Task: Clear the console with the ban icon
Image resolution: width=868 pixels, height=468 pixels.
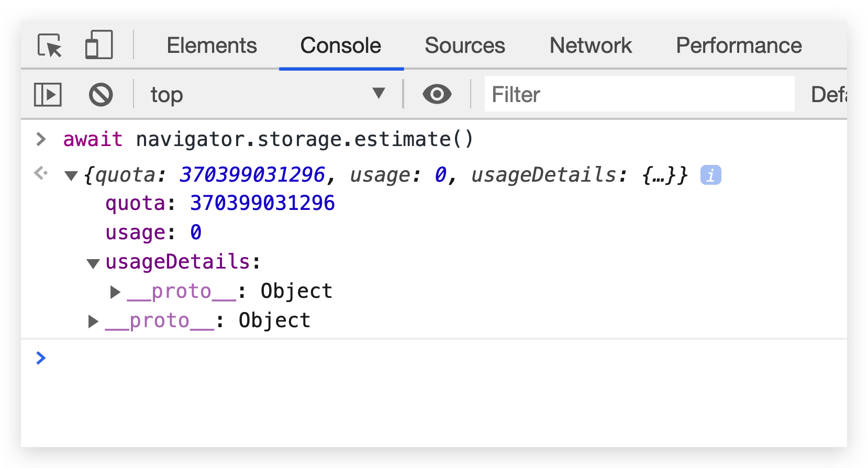Action: tap(101, 95)
